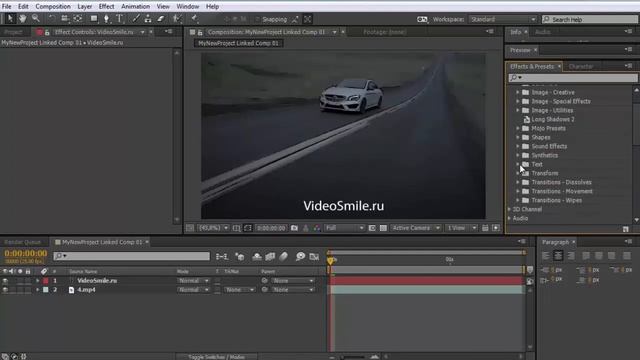The width and height of the screenshot is (640, 360).
Task: Open the Animation menu
Action: click(135, 7)
